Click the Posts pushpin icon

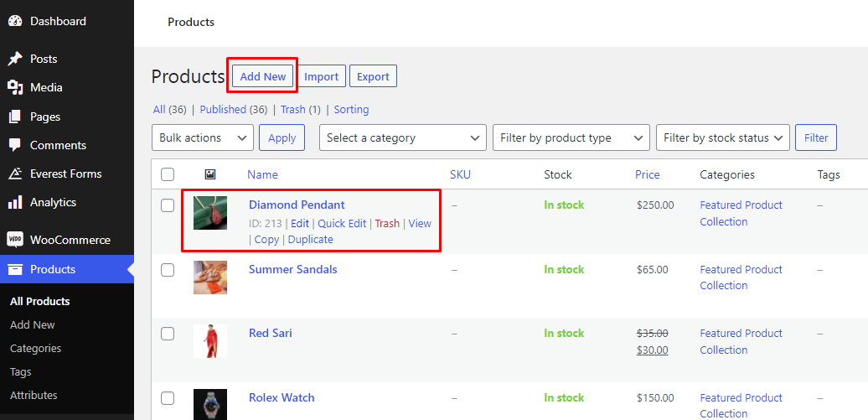pyautogui.click(x=15, y=59)
